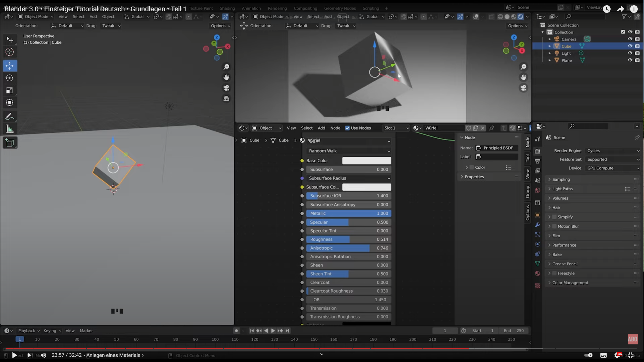Enable the Motion Blur checkbox
The width and height of the screenshot is (644, 362).
pos(554,226)
